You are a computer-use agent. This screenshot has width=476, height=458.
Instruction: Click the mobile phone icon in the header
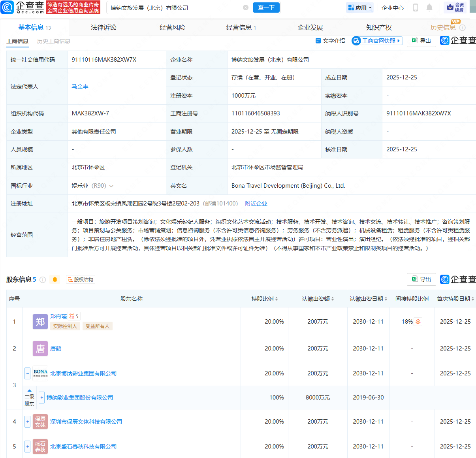(x=416, y=8)
